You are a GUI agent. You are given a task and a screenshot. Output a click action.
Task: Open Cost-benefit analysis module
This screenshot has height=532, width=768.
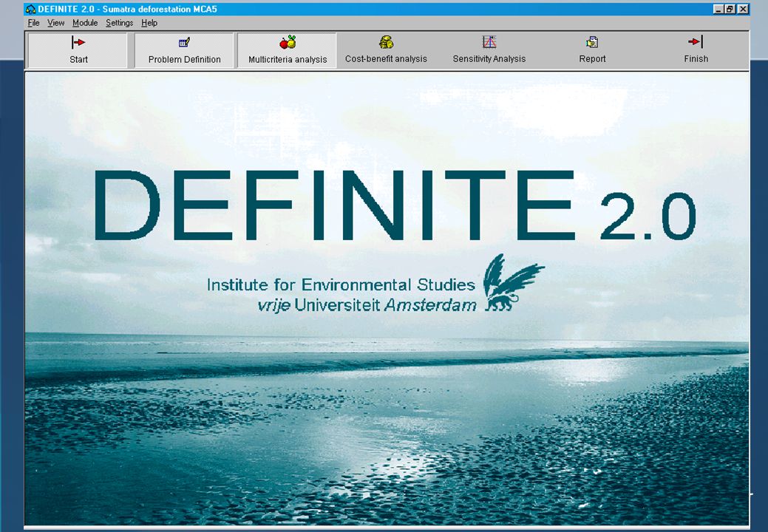[x=386, y=50]
